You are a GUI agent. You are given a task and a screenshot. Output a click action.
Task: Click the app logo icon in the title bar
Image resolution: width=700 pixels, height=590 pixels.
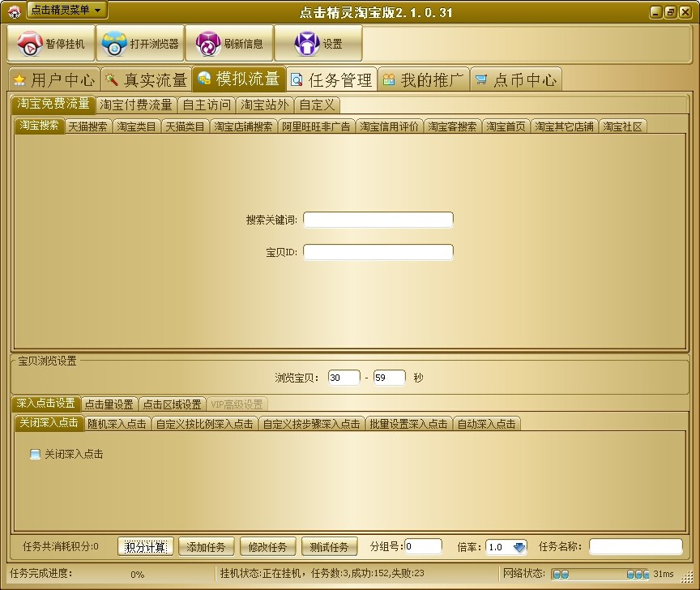point(15,12)
